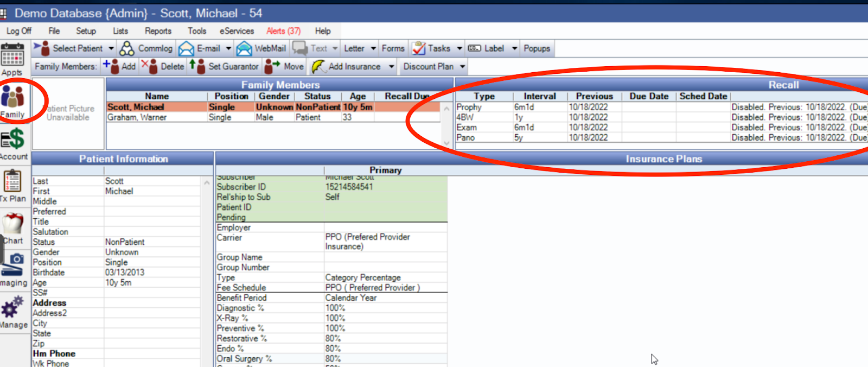Open WebMail from the toolbar
Viewport: 868px width, 367px height.
tap(261, 48)
